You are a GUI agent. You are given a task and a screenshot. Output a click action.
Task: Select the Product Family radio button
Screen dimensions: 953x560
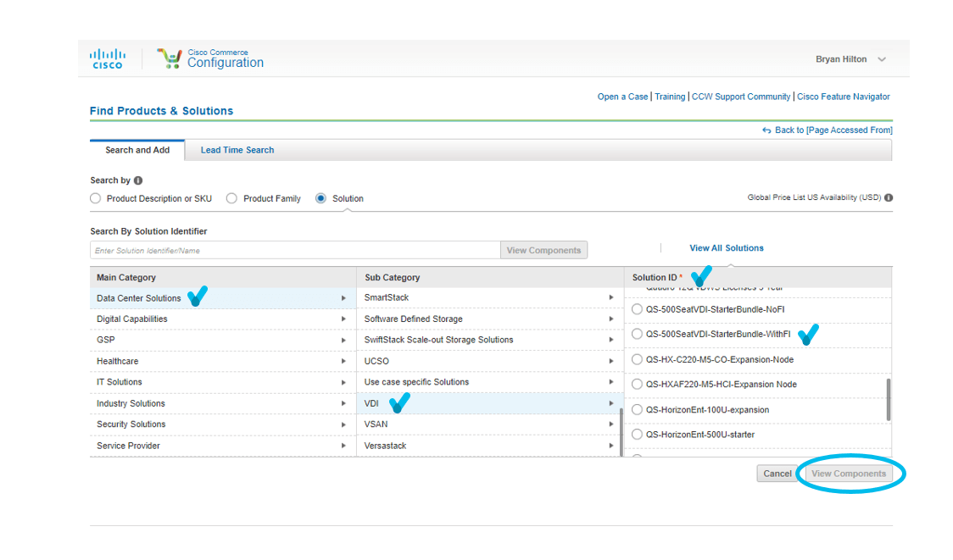tap(231, 198)
